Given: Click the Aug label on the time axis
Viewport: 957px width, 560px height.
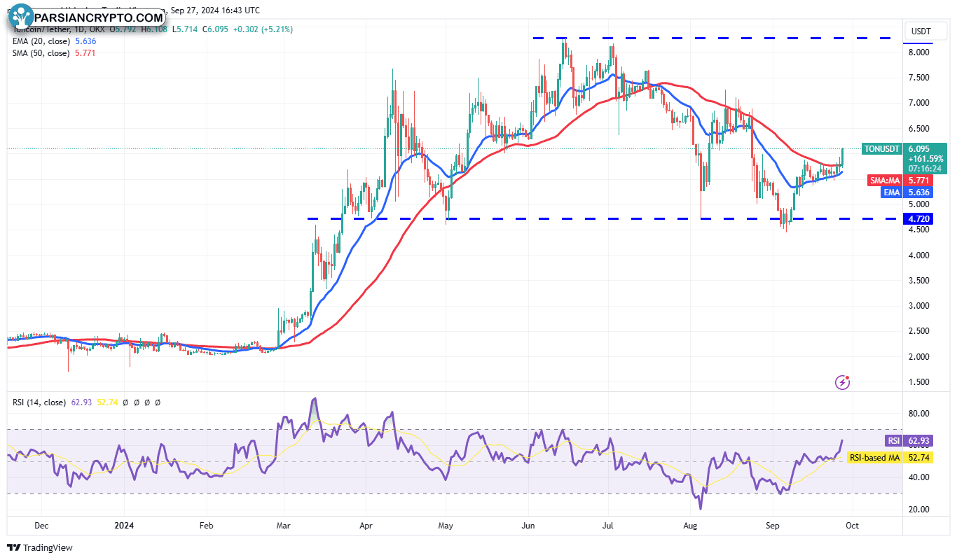Looking at the screenshot, I should click(x=691, y=525).
